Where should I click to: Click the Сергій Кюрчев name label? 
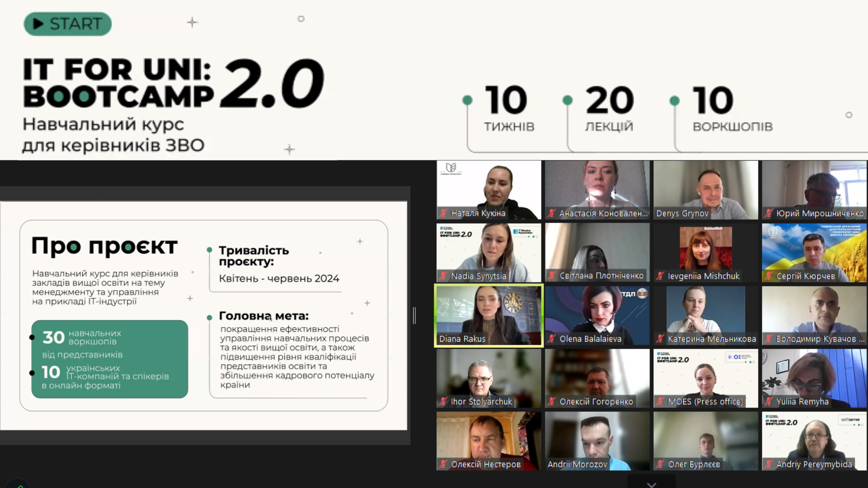(805, 276)
